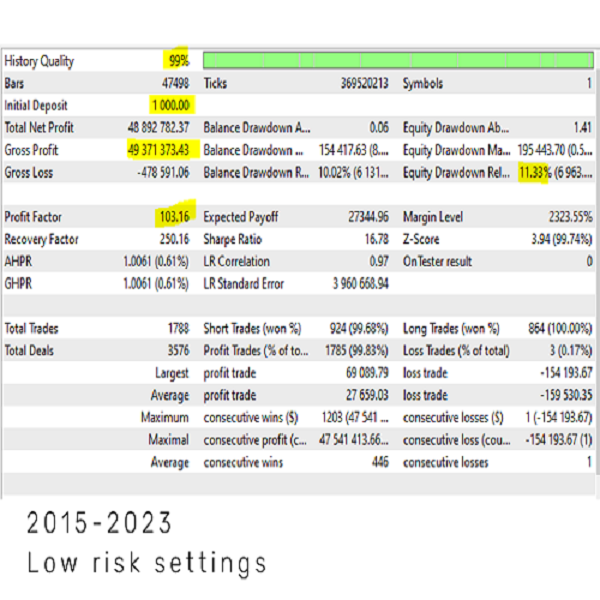
Task: Click Sharpe Ratio value 16.78
Action: point(377,239)
